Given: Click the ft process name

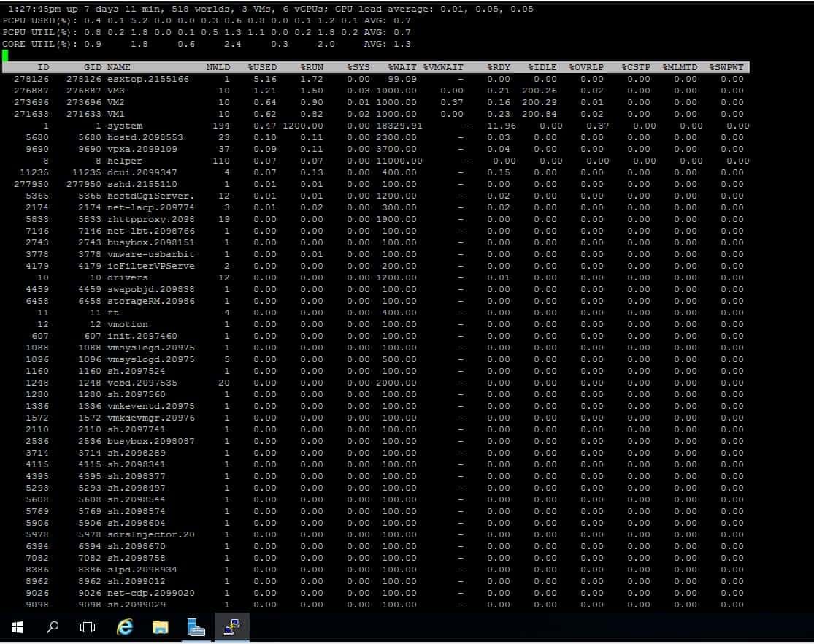Looking at the screenshot, I should (112, 313).
